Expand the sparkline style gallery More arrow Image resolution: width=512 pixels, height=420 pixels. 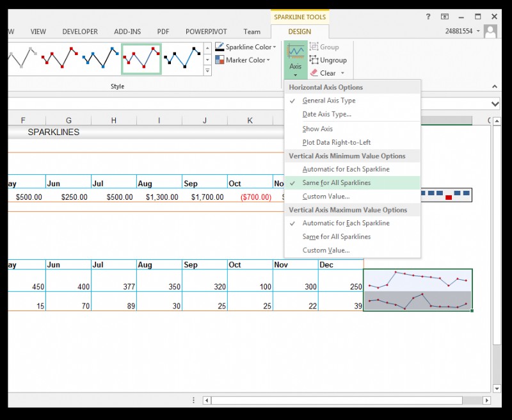click(x=207, y=71)
